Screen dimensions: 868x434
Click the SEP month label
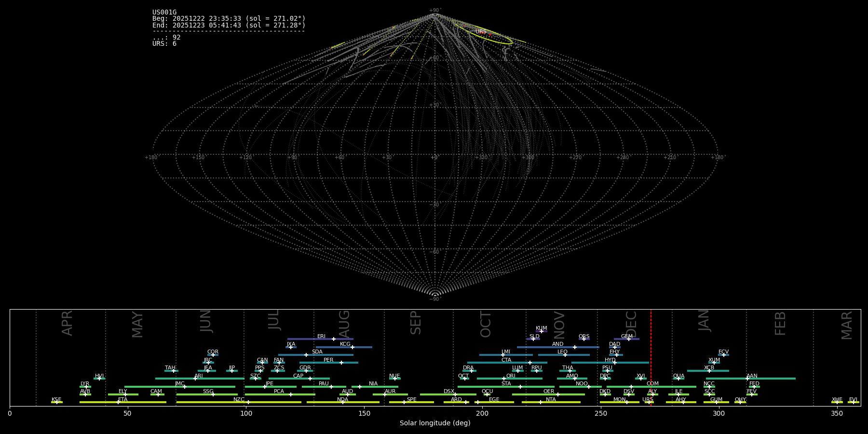416,323
